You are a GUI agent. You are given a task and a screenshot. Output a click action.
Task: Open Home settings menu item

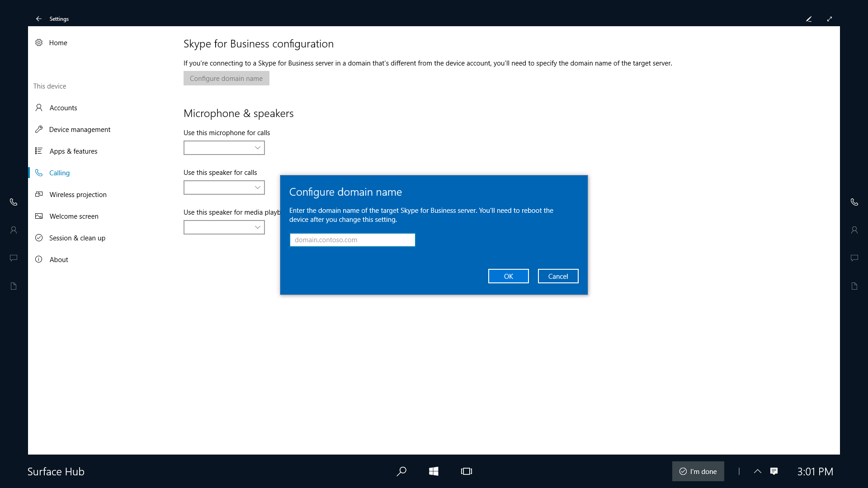[58, 42]
